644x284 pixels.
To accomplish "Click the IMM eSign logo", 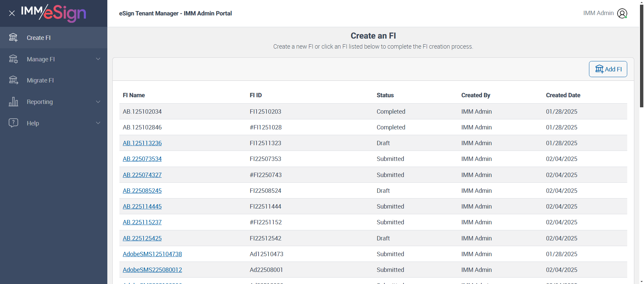I will point(54,13).
